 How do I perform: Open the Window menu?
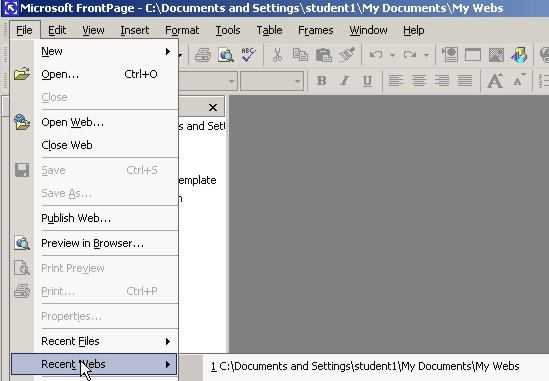pos(368,30)
